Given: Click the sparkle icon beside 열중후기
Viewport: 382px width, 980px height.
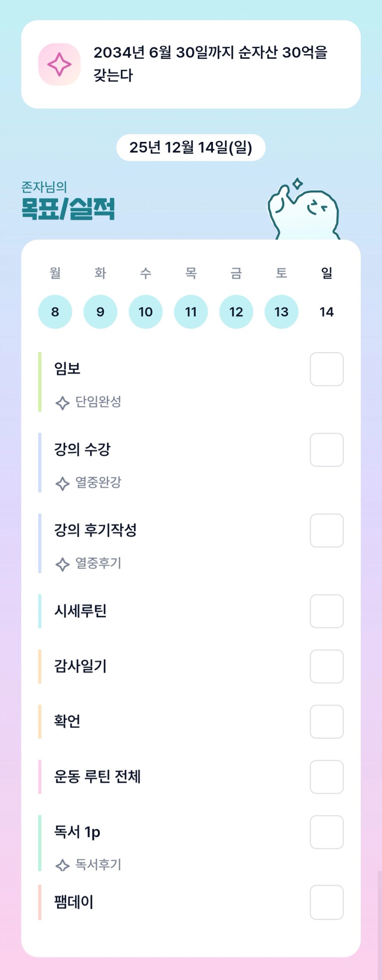Looking at the screenshot, I should tap(62, 564).
